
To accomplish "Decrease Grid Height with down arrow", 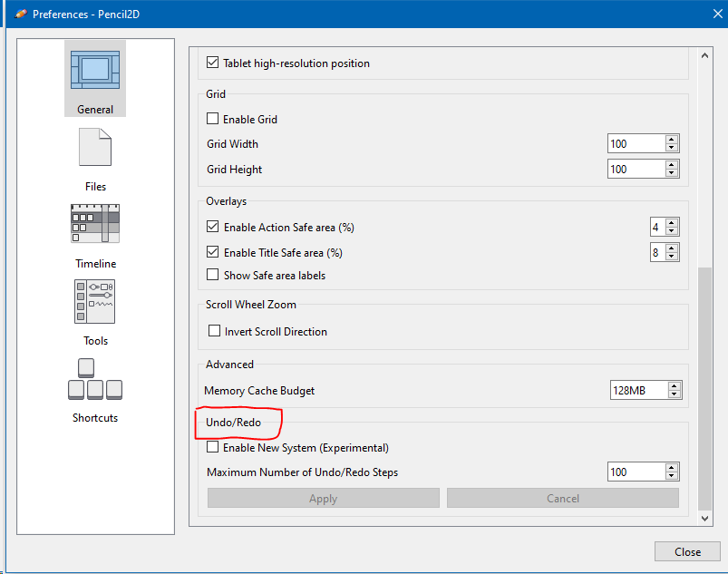I will [x=672, y=173].
